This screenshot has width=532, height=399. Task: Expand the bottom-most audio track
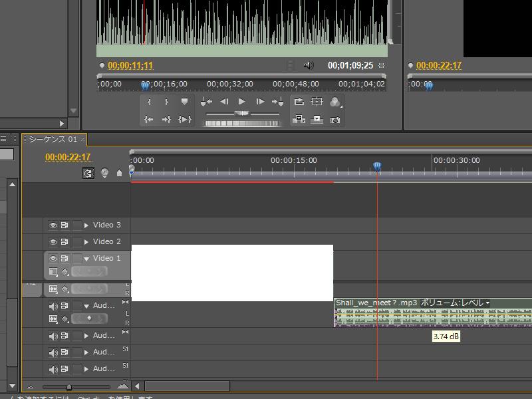tap(86, 369)
